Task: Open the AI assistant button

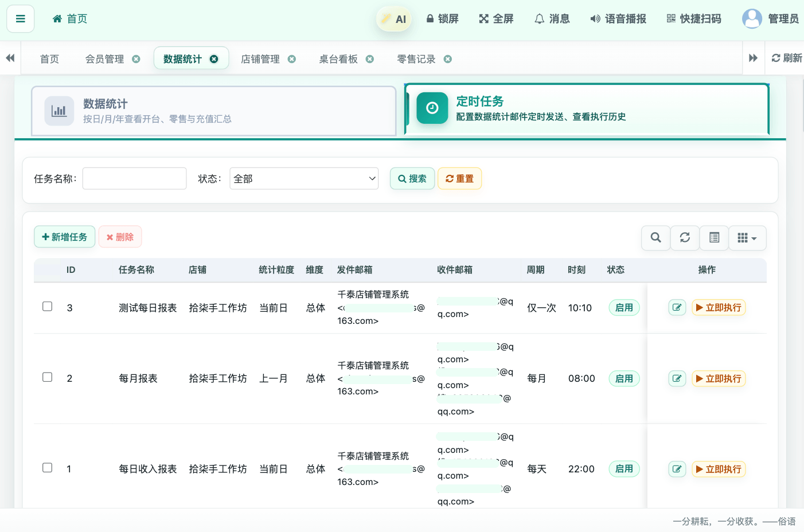Action: coord(394,19)
